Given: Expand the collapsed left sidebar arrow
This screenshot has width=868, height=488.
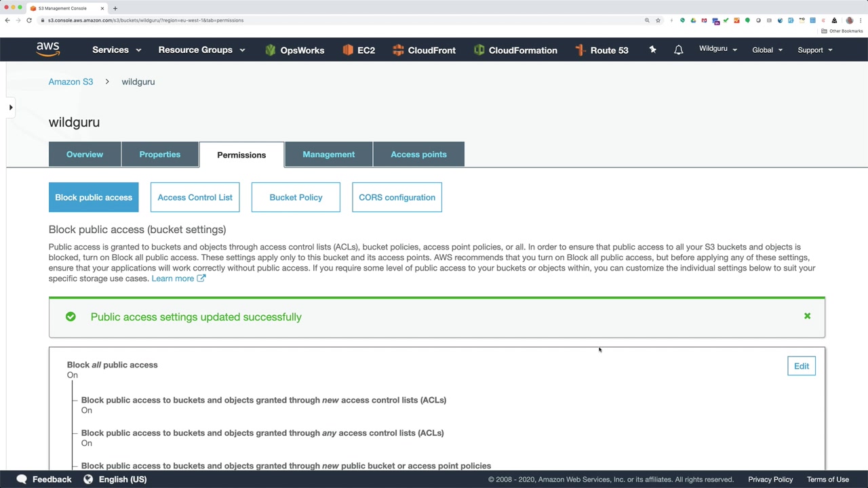Looking at the screenshot, I should click(11, 107).
